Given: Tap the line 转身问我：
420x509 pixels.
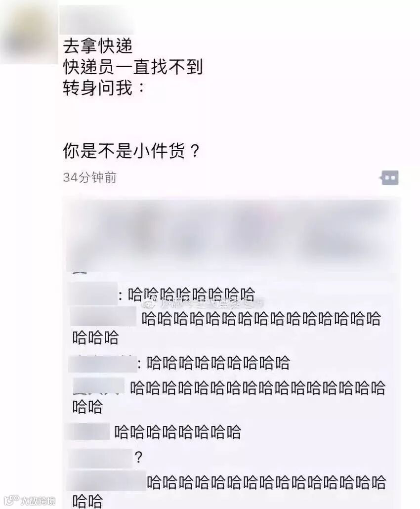Looking at the screenshot, I should point(104,87).
